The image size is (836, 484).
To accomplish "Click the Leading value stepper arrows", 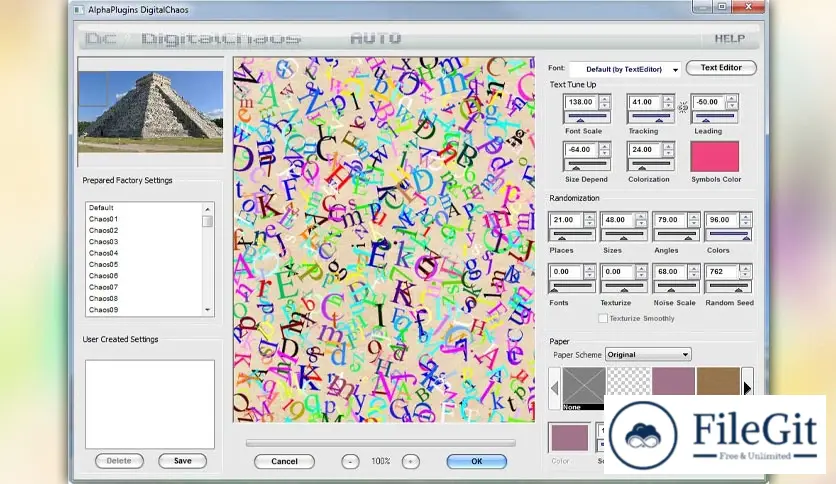I will click(x=732, y=102).
